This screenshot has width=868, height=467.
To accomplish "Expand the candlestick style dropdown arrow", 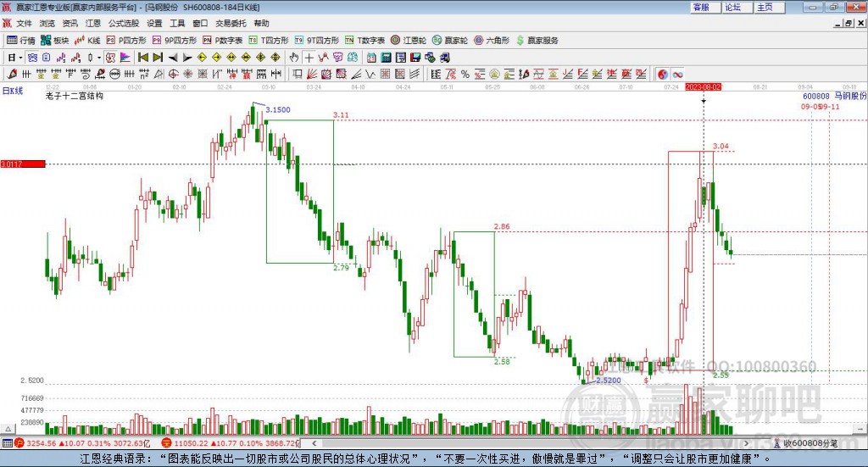I will 99,58.
